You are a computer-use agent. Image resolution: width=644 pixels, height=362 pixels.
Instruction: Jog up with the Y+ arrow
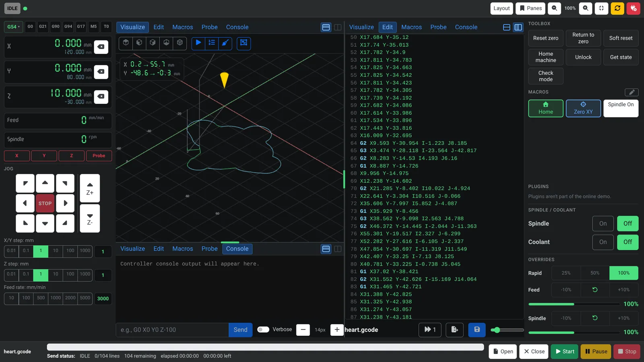pos(45,183)
